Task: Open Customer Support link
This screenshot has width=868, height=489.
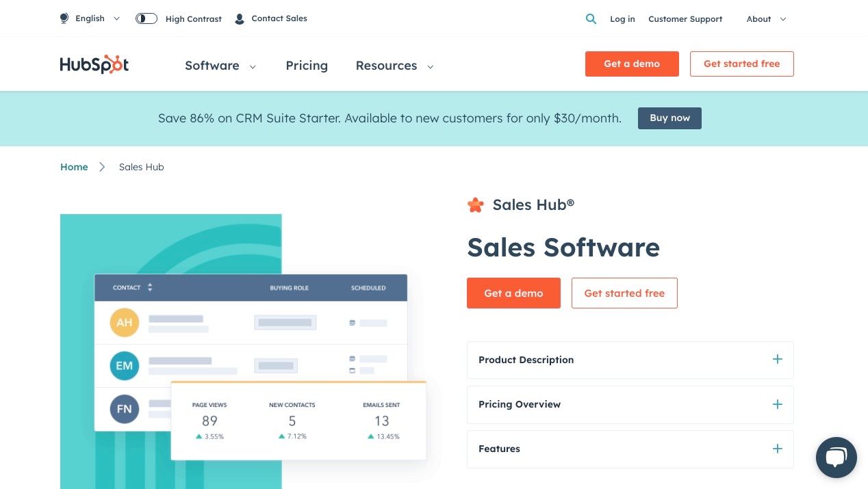Action: pyautogui.click(x=685, y=19)
